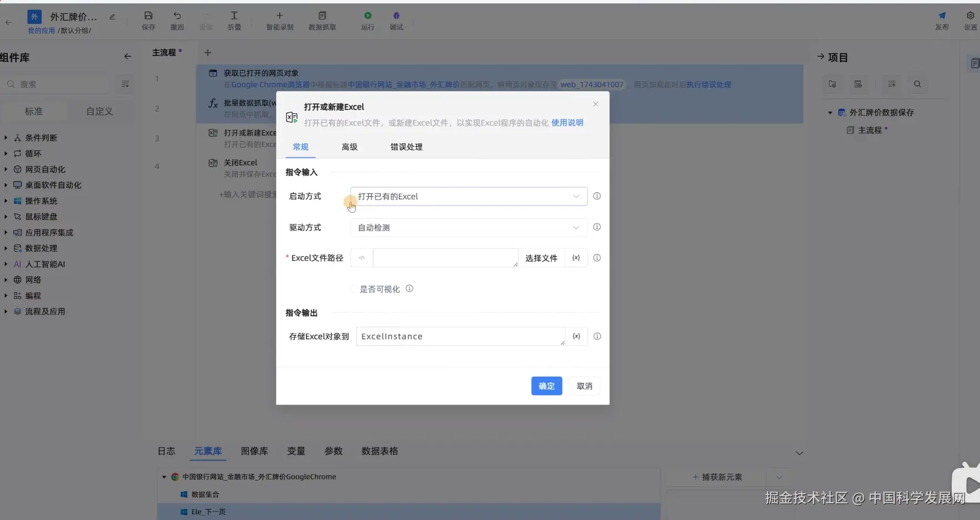Click search icon in project panel
The width and height of the screenshot is (980, 520).
(x=917, y=84)
